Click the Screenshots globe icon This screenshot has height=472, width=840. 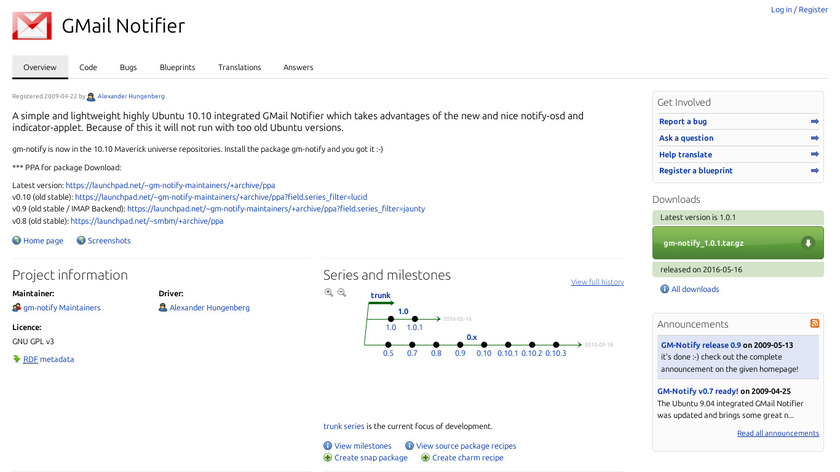81,241
